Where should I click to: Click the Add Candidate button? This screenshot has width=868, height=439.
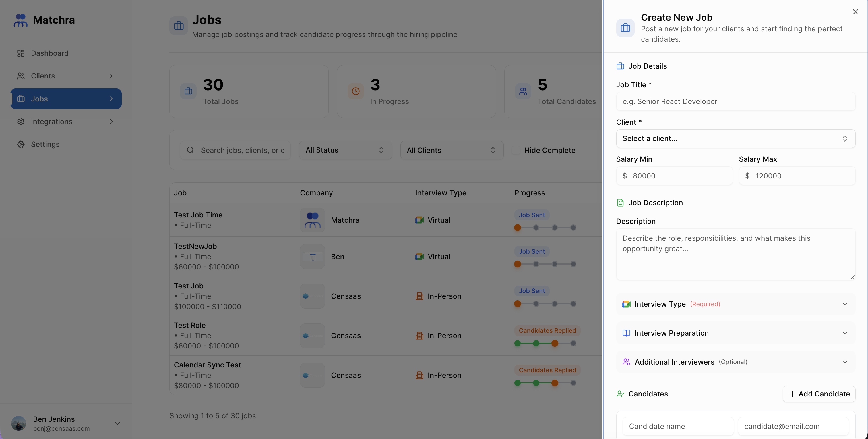pos(819,394)
